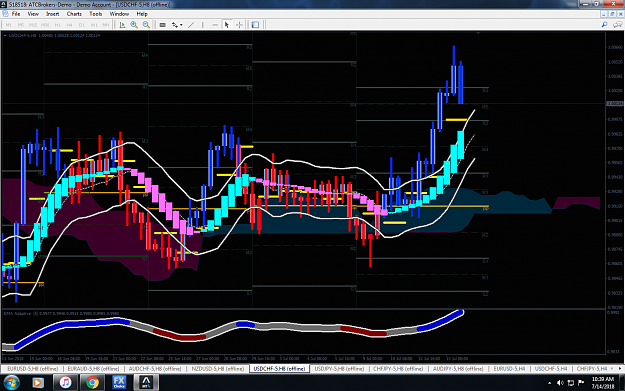625x391 pixels.
Task: Switch to USDJPY-5,H8 (offline) chart tab
Action: (x=339, y=369)
